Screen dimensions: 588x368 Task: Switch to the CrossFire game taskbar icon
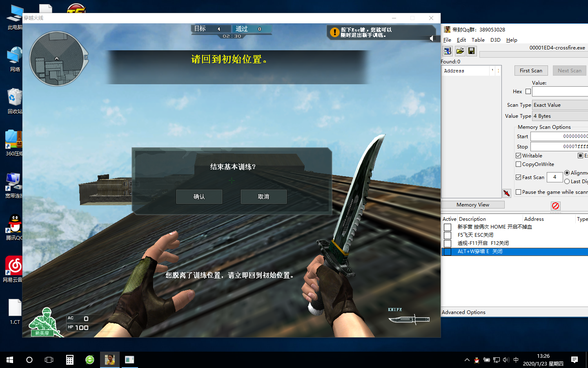tap(129, 360)
